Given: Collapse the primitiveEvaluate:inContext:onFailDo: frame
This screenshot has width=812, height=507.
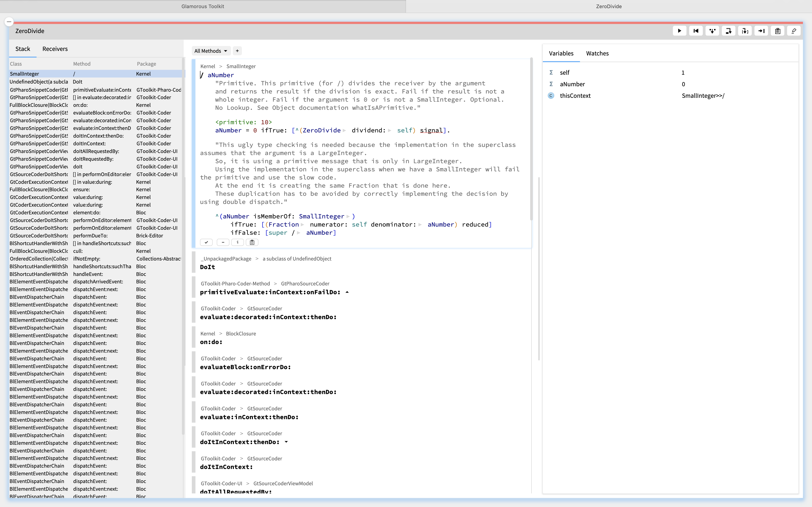Looking at the screenshot, I should pos(347,292).
